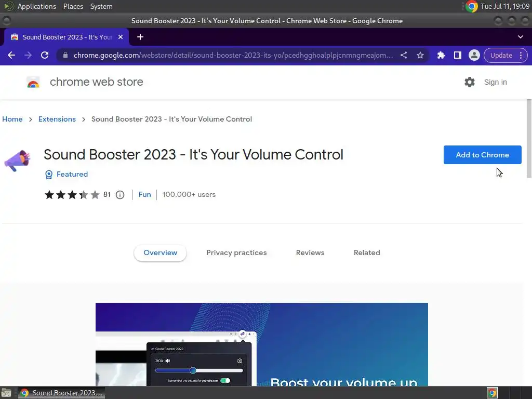
Task: Open web store settings gear
Action: (470, 82)
